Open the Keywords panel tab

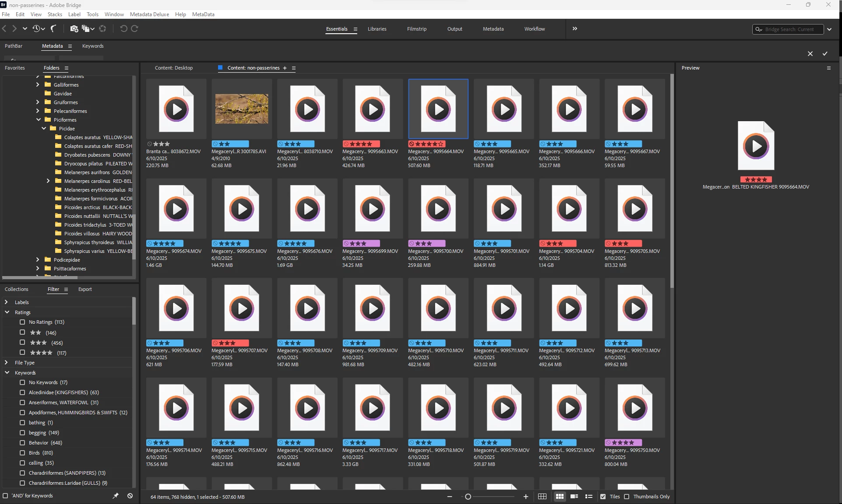coord(93,46)
